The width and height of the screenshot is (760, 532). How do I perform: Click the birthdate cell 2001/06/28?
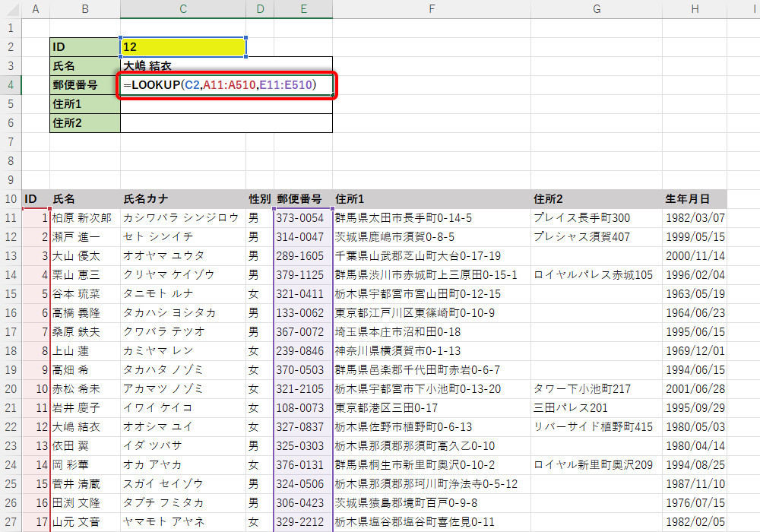coord(694,388)
